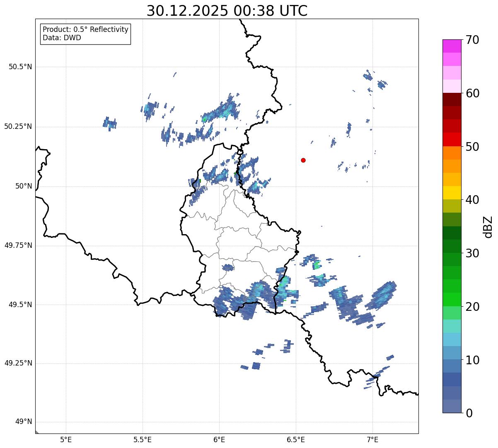Click the 49°N latitude label
The width and height of the screenshot is (498, 448).
coord(24,421)
